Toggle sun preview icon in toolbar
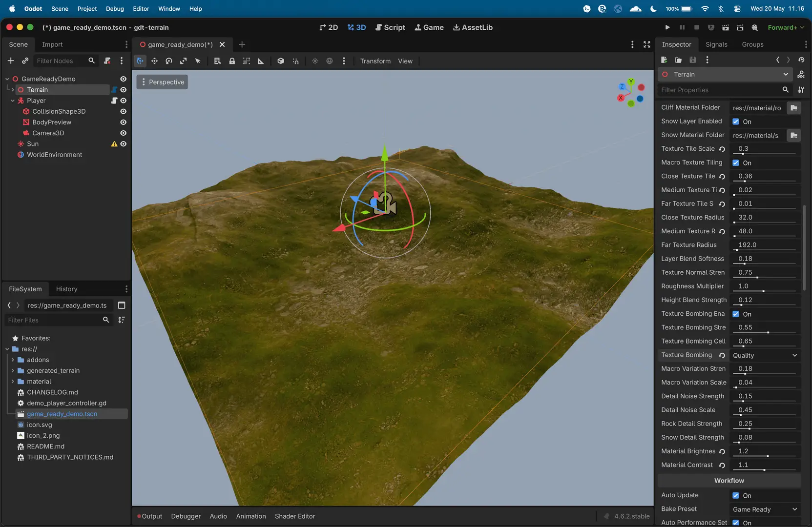 coord(315,61)
